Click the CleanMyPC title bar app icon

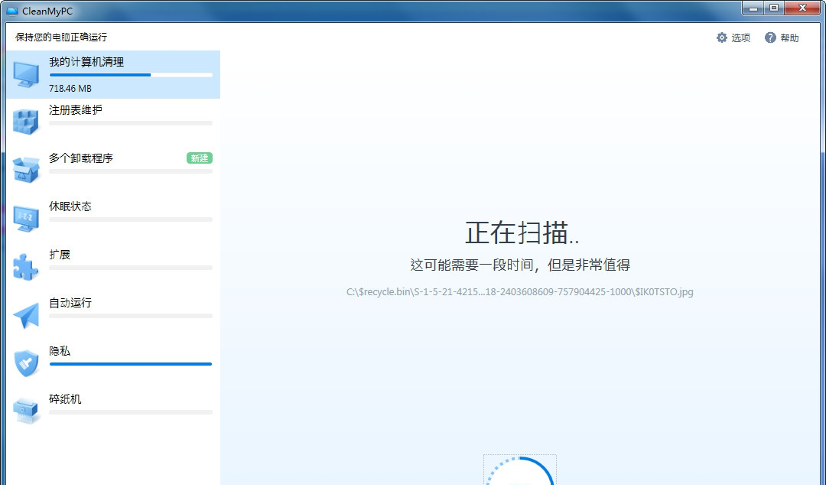[x=12, y=11]
